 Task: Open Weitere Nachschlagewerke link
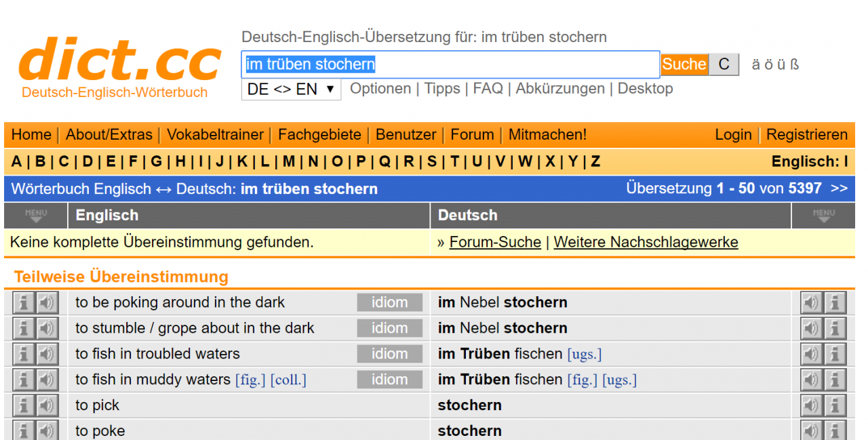646,242
